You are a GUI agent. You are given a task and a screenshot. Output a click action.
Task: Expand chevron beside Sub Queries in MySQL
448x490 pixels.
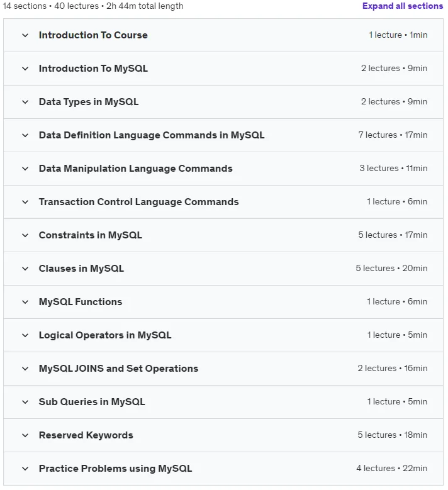point(25,402)
